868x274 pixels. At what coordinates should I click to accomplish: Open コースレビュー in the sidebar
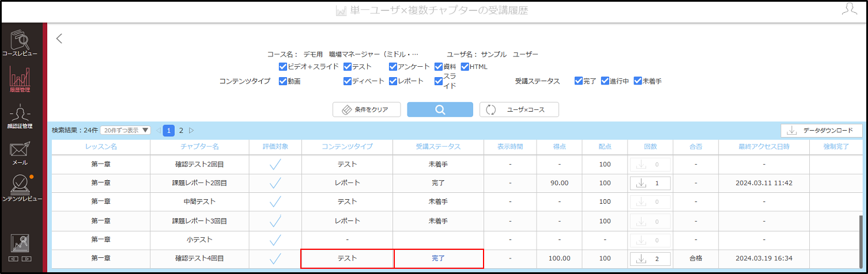(20, 43)
